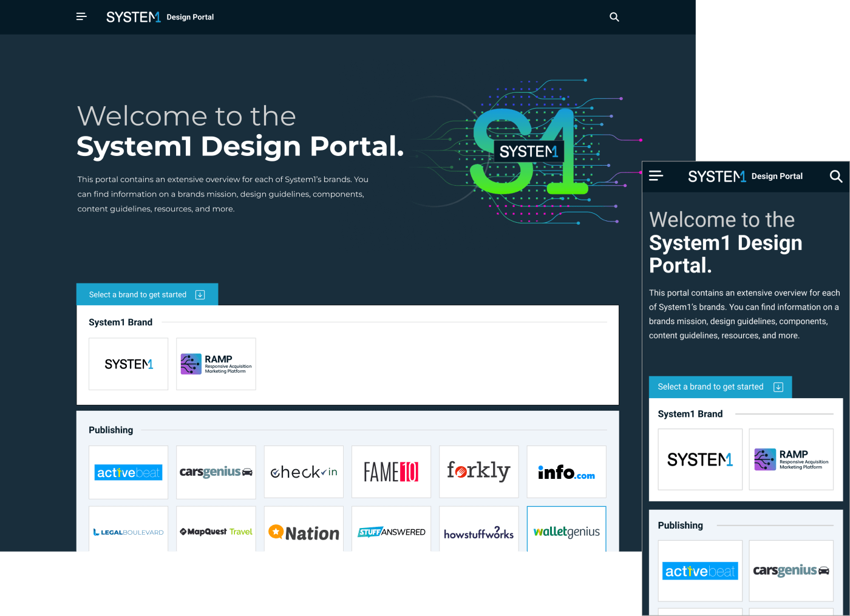Click the down-arrow icon on desktop brand button
The height and width of the screenshot is (616, 850).
(x=200, y=294)
